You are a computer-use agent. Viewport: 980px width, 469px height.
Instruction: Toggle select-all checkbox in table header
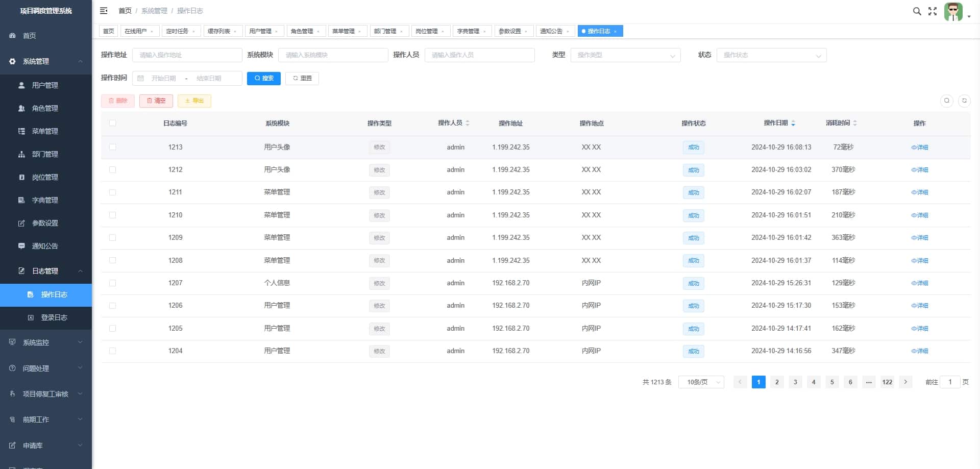[112, 123]
